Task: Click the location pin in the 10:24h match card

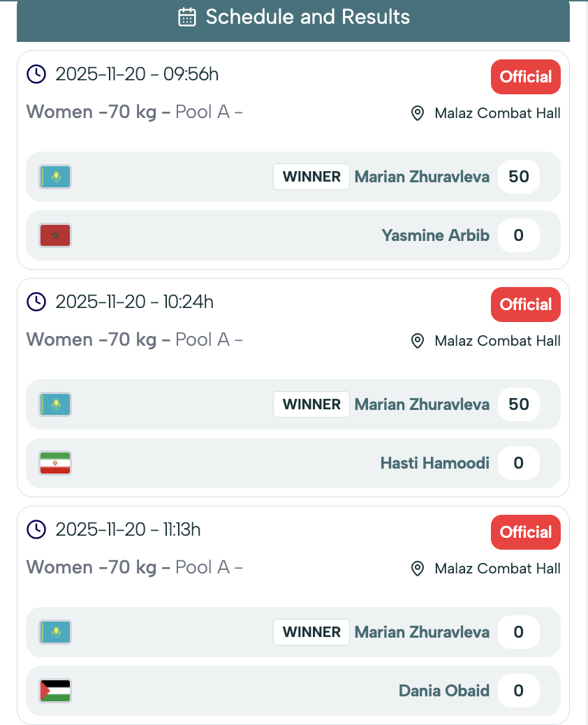Action: click(418, 341)
